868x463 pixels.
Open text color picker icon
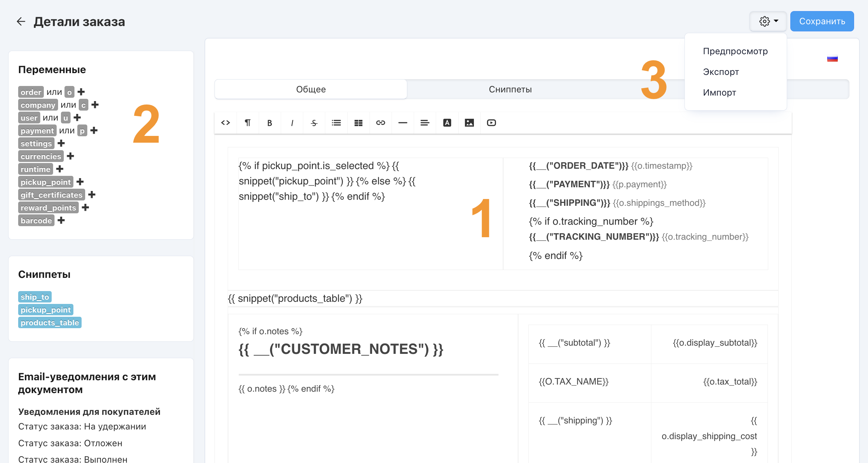447,123
